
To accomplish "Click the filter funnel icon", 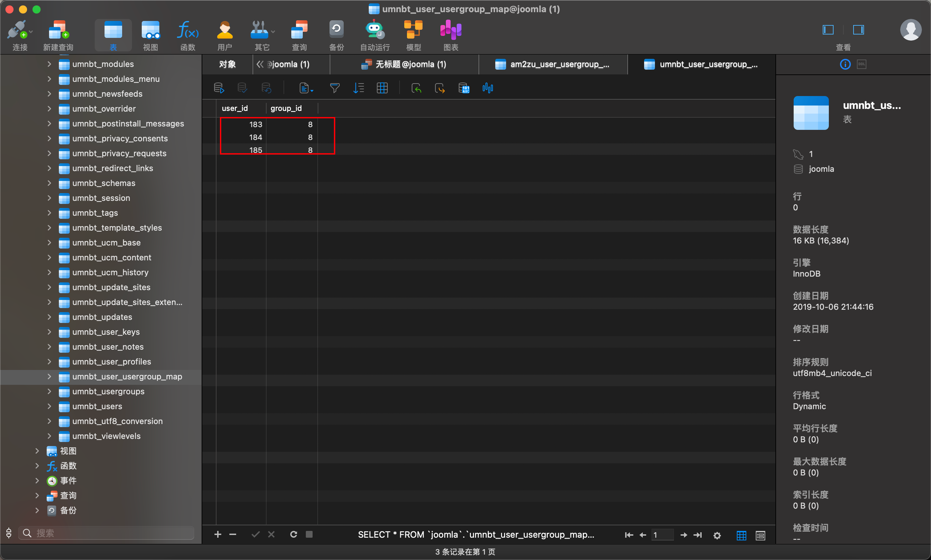I will [x=335, y=88].
